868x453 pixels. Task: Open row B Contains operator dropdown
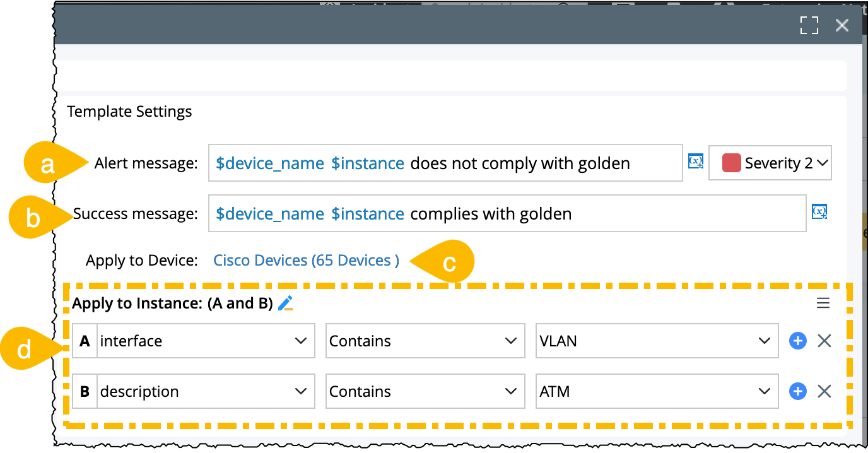(425, 392)
